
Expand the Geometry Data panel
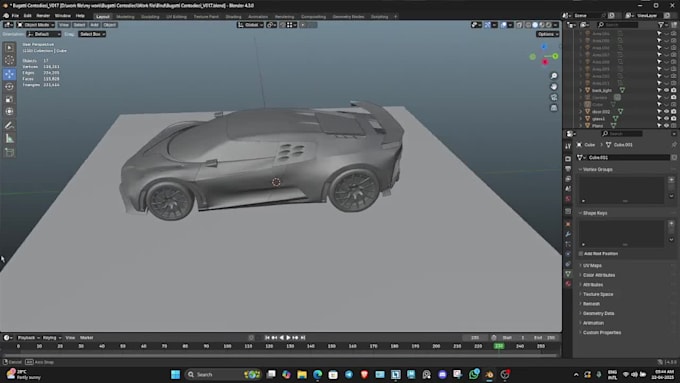coord(598,313)
